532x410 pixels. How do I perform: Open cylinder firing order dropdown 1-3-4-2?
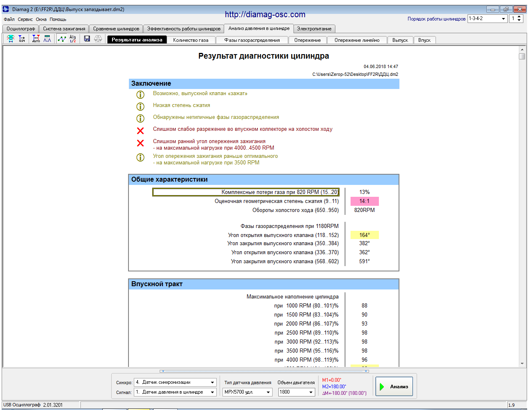(x=503, y=18)
